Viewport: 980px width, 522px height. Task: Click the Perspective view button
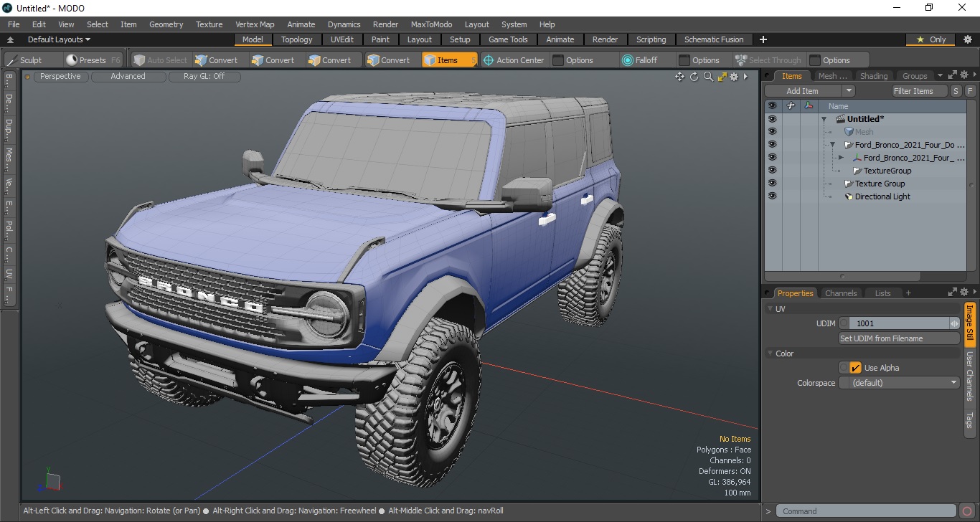tap(60, 76)
